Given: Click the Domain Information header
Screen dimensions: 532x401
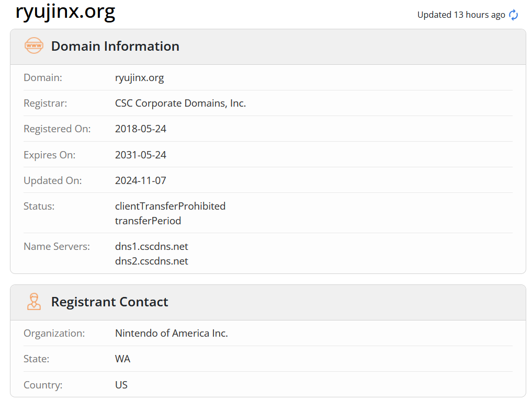Looking at the screenshot, I should 115,46.
